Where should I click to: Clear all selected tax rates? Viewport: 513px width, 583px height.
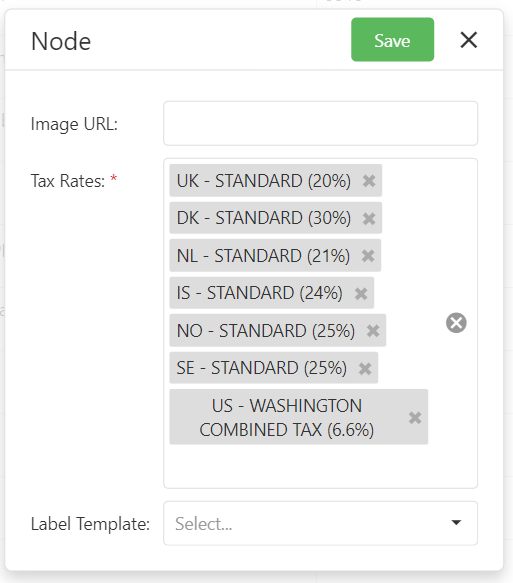pyautogui.click(x=456, y=323)
